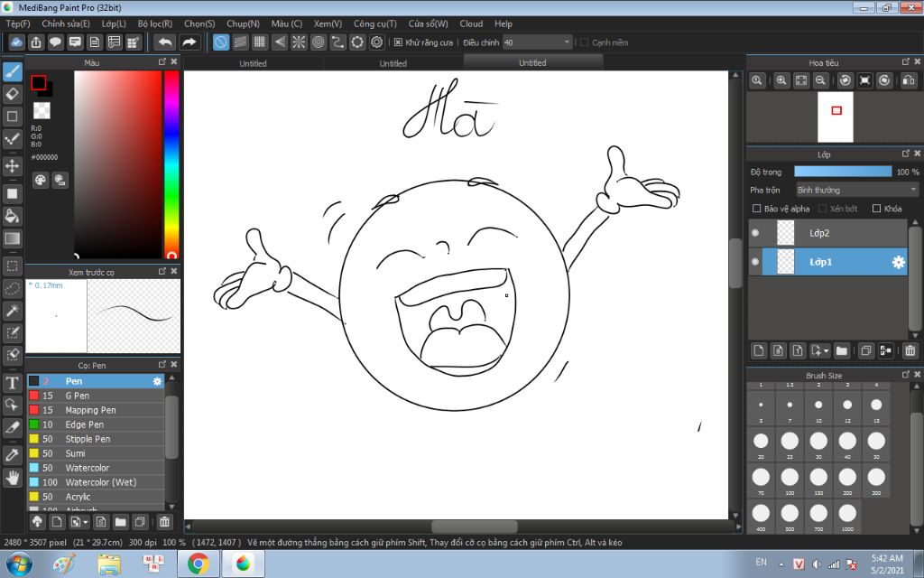Click the foreground color swatch

point(39,82)
